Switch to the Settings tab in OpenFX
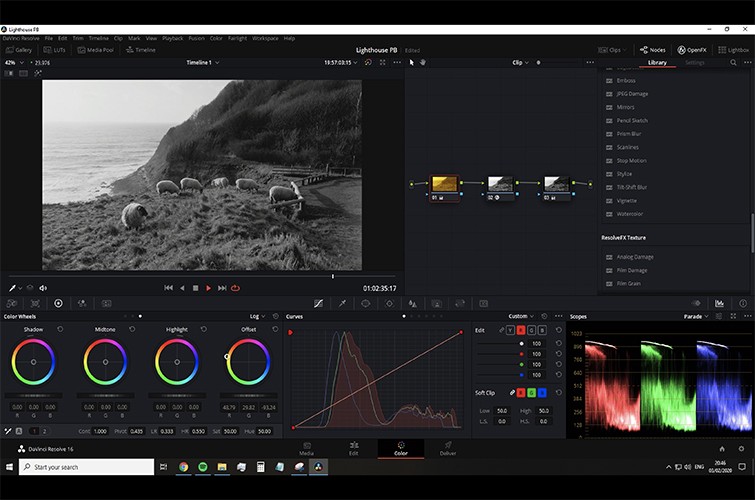Viewport: 755px width, 500px height. click(x=694, y=62)
